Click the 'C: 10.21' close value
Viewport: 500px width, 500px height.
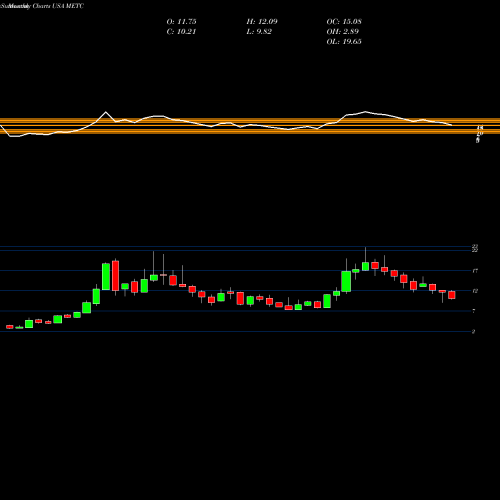click(181, 32)
